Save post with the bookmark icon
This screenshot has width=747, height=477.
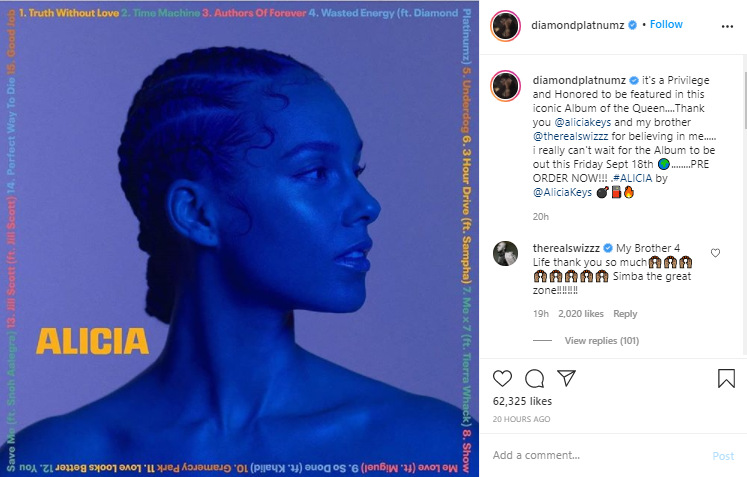(x=726, y=378)
